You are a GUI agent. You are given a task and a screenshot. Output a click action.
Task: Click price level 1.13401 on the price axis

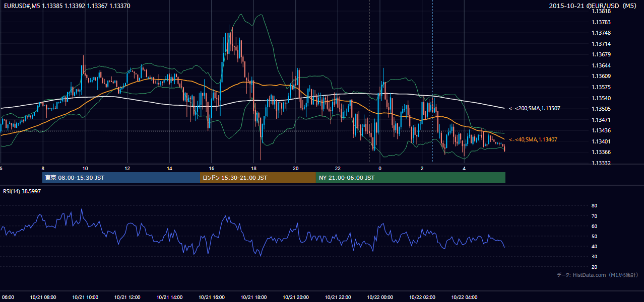tap(601, 141)
